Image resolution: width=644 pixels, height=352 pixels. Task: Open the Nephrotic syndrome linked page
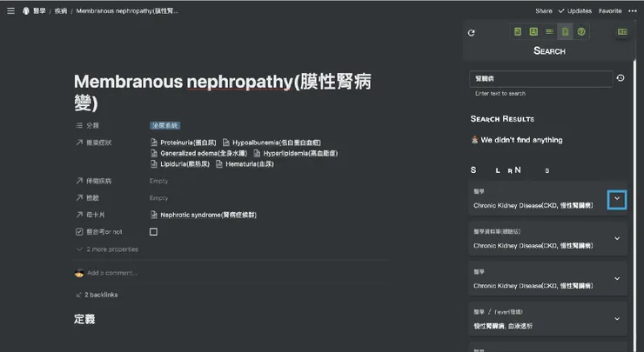(204, 215)
